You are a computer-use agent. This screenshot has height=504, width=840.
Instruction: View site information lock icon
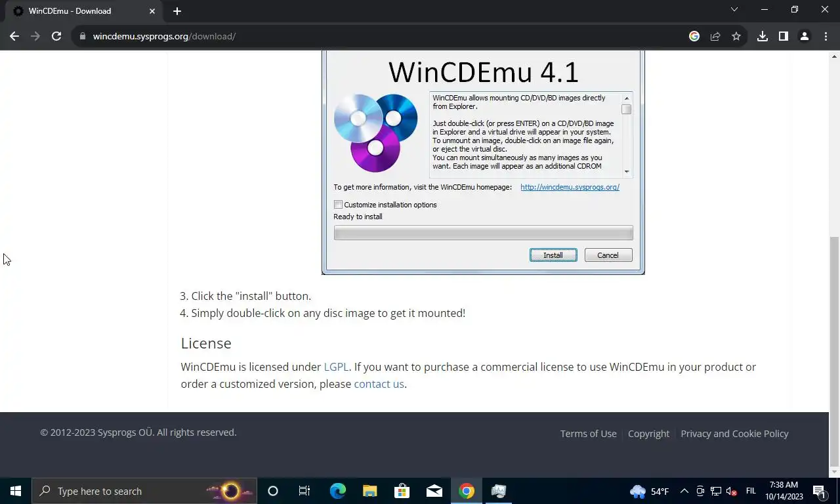[83, 36]
